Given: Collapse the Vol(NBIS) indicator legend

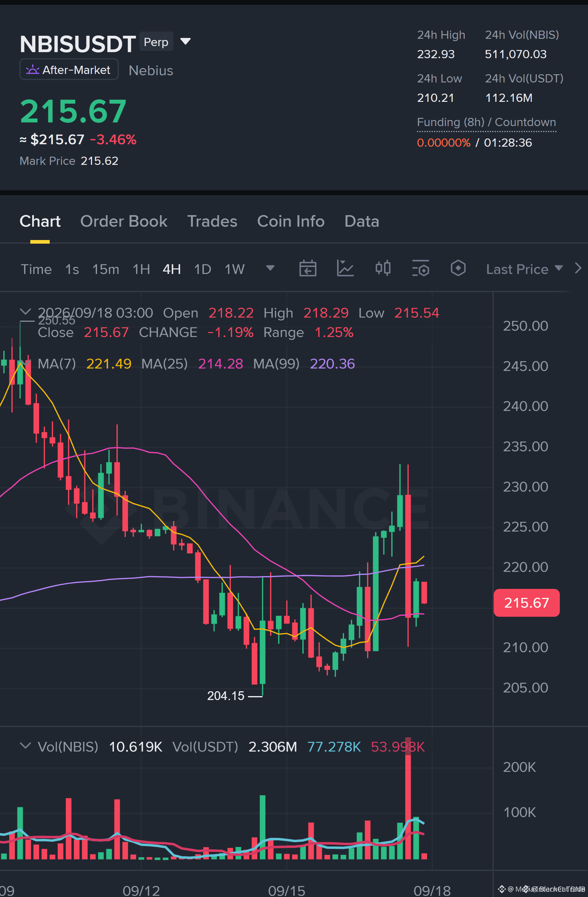Looking at the screenshot, I should (x=25, y=746).
